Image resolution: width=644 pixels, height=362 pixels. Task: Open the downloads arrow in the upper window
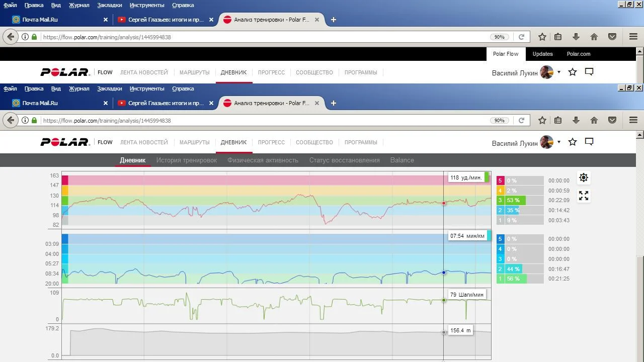[x=576, y=37]
